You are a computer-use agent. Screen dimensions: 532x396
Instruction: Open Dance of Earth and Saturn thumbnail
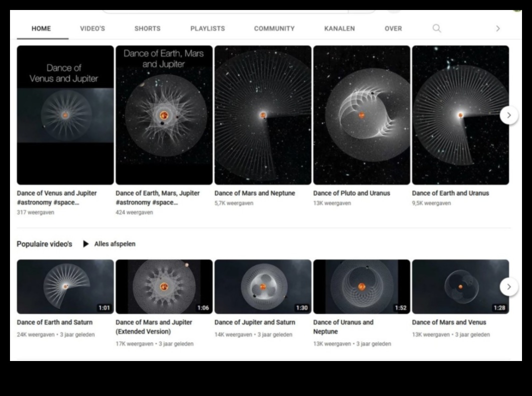65,286
